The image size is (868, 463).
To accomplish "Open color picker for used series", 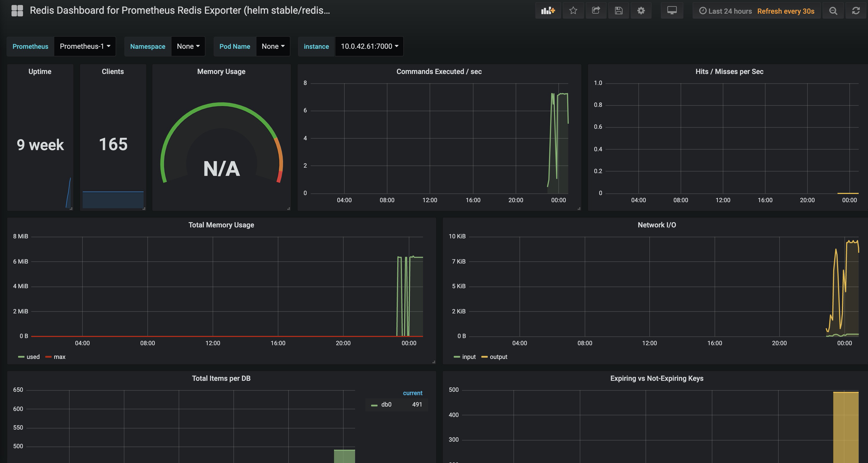I will pyautogui.click(x=21, y=357).
